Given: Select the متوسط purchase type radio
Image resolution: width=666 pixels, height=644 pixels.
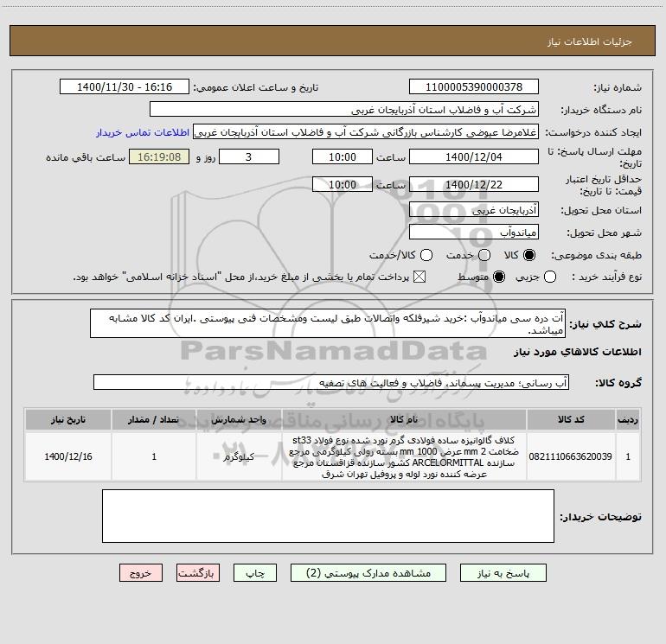Looking at the screenshot, I should point(499,277).
